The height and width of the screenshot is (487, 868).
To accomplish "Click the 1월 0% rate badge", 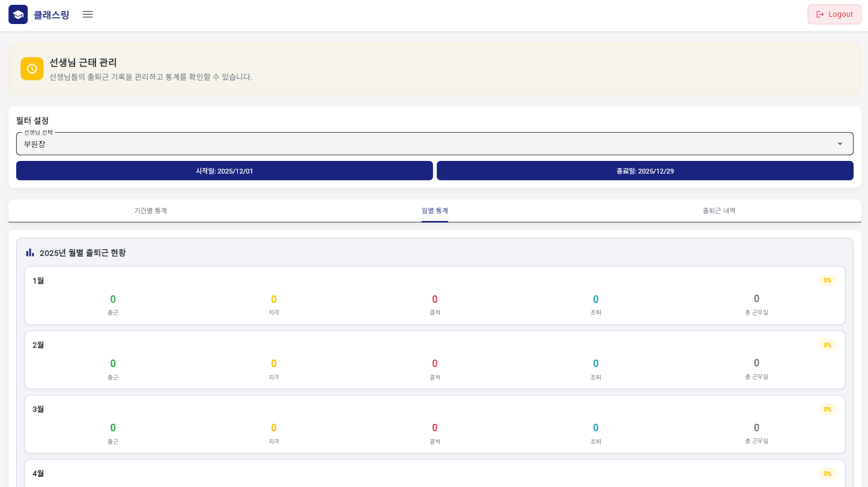I will pos(827,280).
